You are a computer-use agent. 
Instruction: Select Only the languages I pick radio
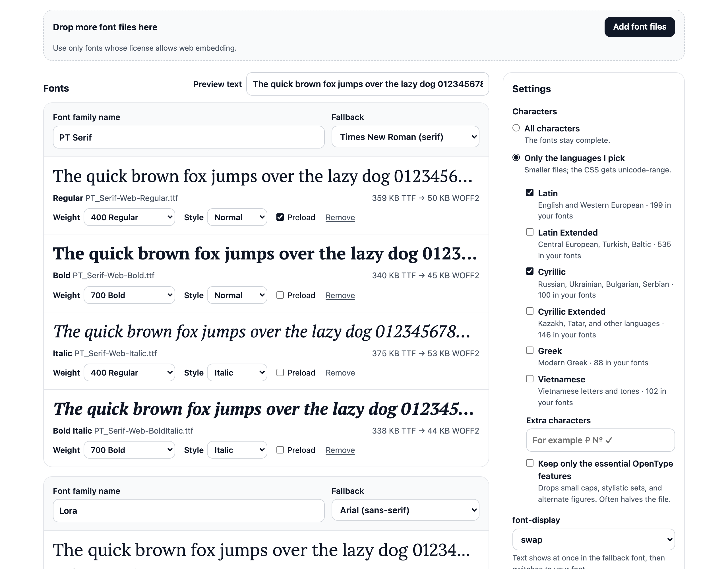coord(516,157)
